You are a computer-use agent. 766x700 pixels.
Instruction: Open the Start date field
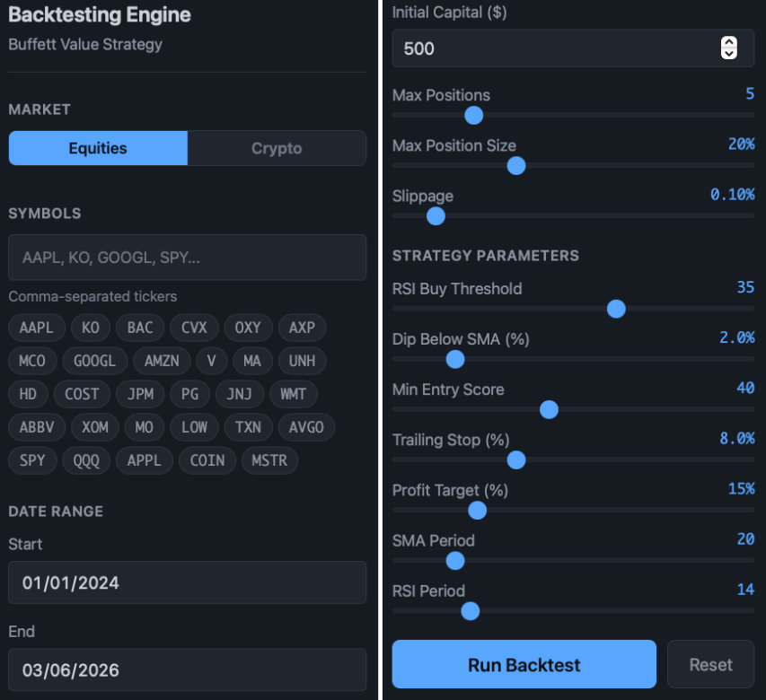[x=187, y=582]
